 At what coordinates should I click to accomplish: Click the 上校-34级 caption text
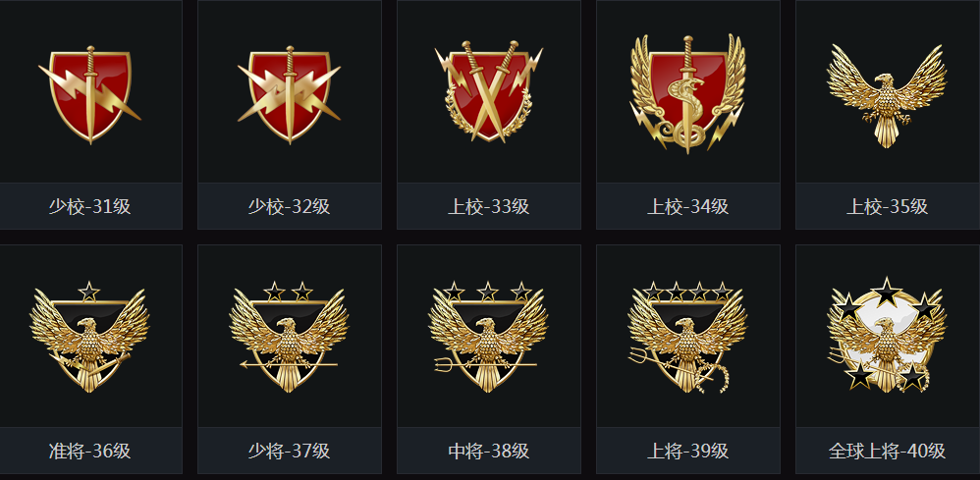coord(687,206)
